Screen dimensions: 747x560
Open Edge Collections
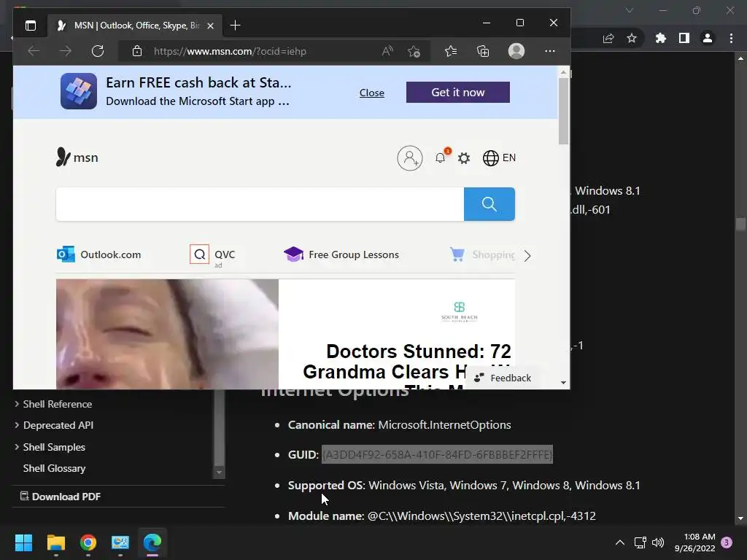(x=483, y=51)
